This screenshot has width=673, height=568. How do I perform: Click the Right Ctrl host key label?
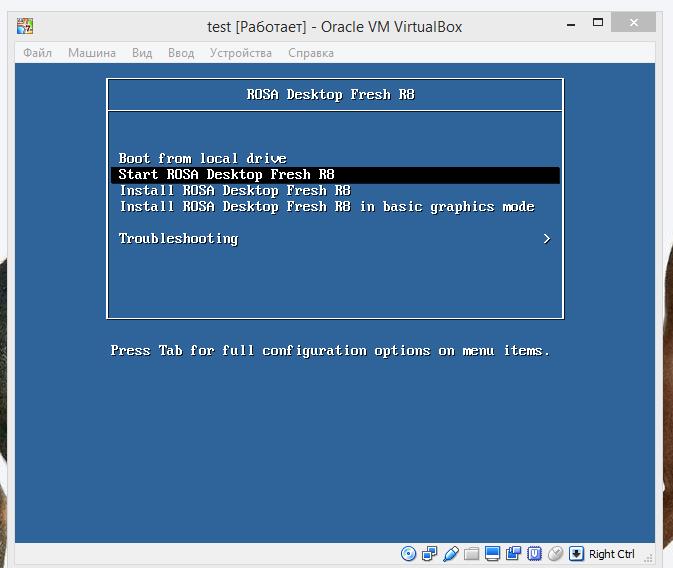612,554
